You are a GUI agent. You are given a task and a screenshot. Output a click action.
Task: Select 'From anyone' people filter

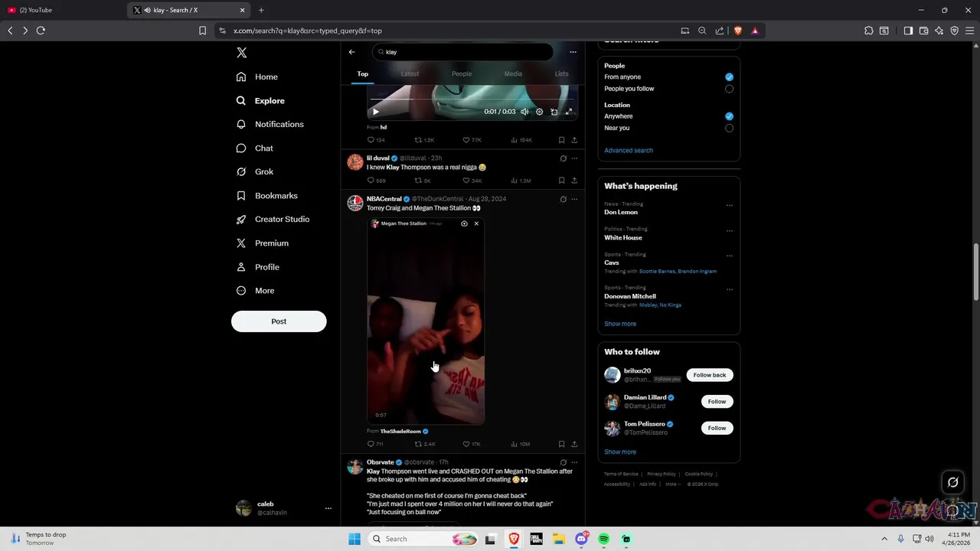coord(729,77)
